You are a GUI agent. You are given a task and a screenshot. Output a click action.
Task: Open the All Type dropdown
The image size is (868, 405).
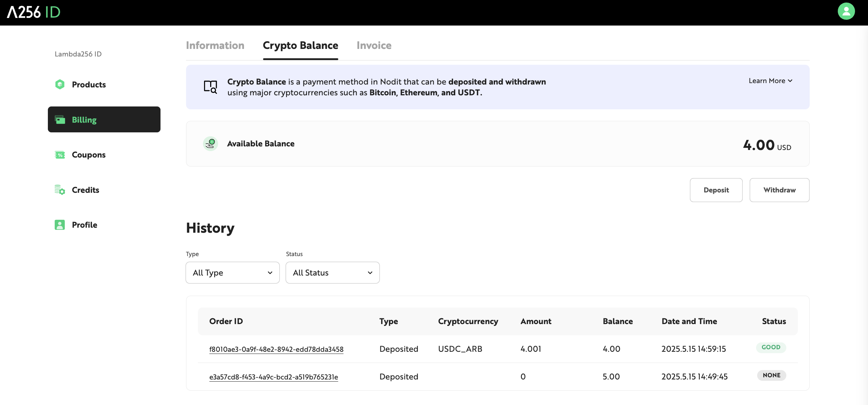point(232,273)
